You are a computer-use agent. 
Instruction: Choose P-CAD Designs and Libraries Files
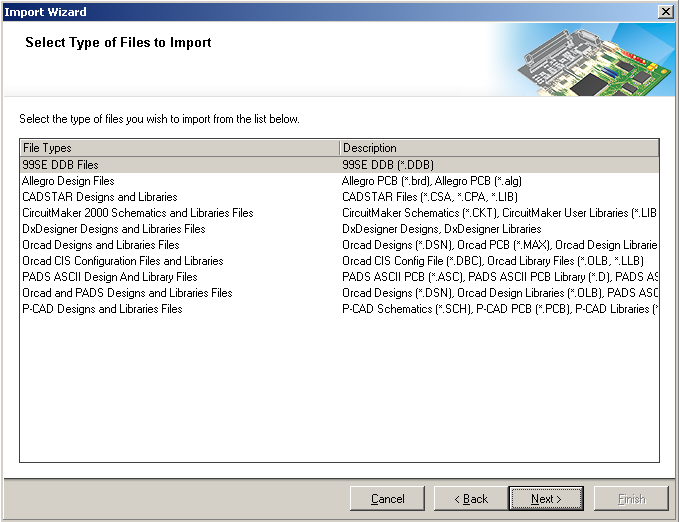(x=340, y=309)
